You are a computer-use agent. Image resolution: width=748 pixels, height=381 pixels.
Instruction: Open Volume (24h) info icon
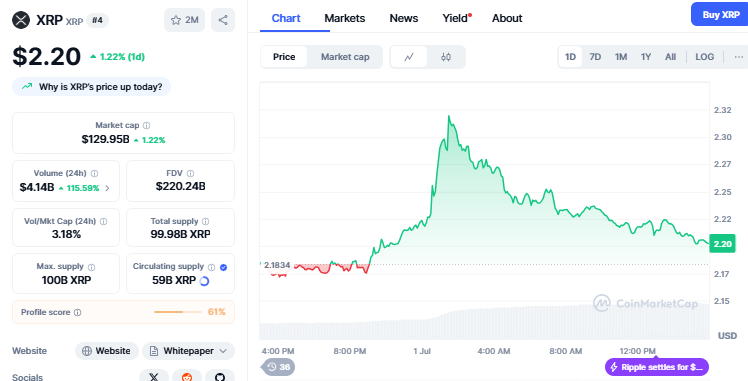click(x=94, y=174)
